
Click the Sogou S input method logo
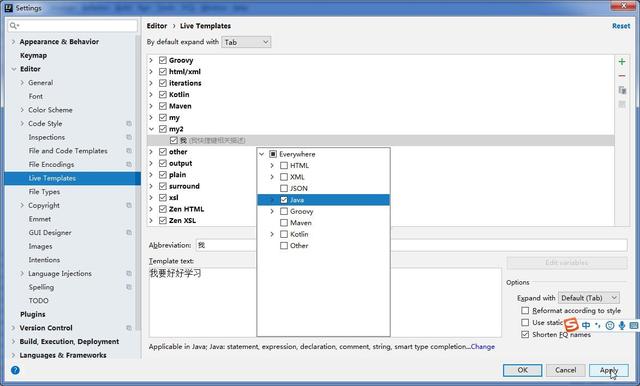[x=571, y=325]
